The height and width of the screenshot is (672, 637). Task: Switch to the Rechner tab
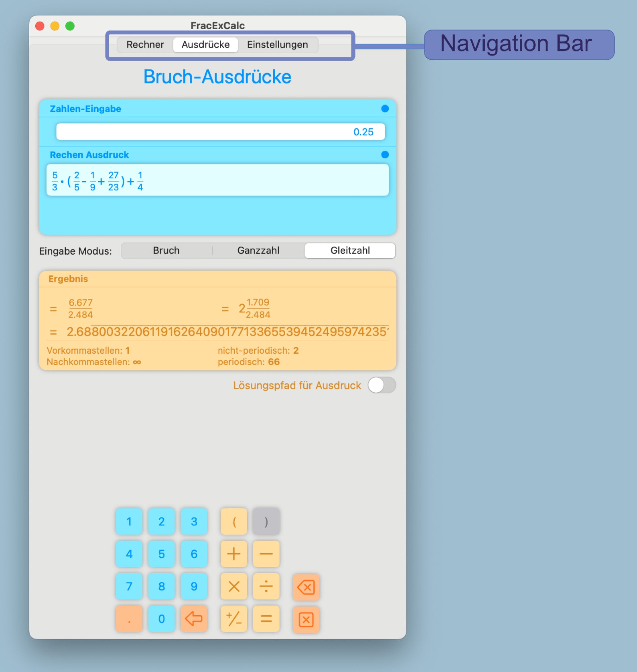145,45
